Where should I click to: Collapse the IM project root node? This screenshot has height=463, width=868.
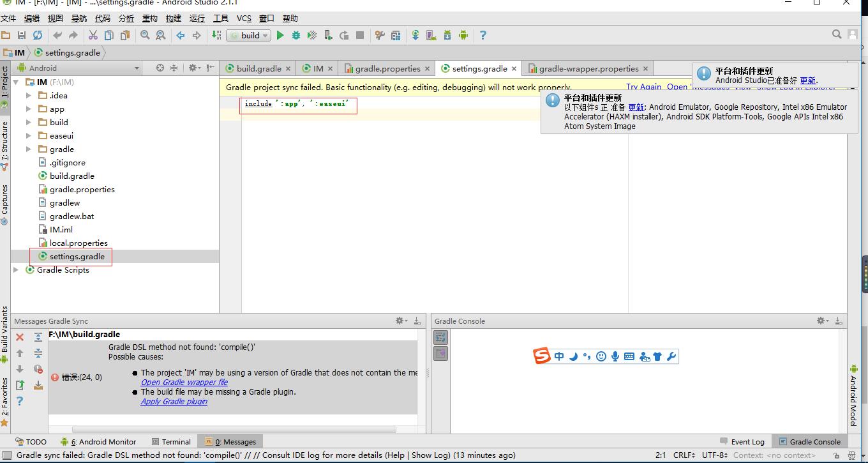click(17, 82)
